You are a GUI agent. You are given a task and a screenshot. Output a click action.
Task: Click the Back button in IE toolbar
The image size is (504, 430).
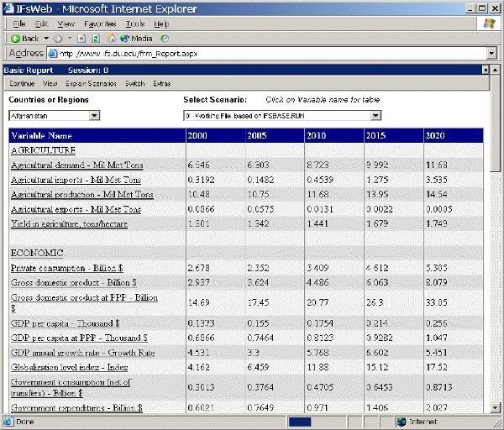click(24, 39)
